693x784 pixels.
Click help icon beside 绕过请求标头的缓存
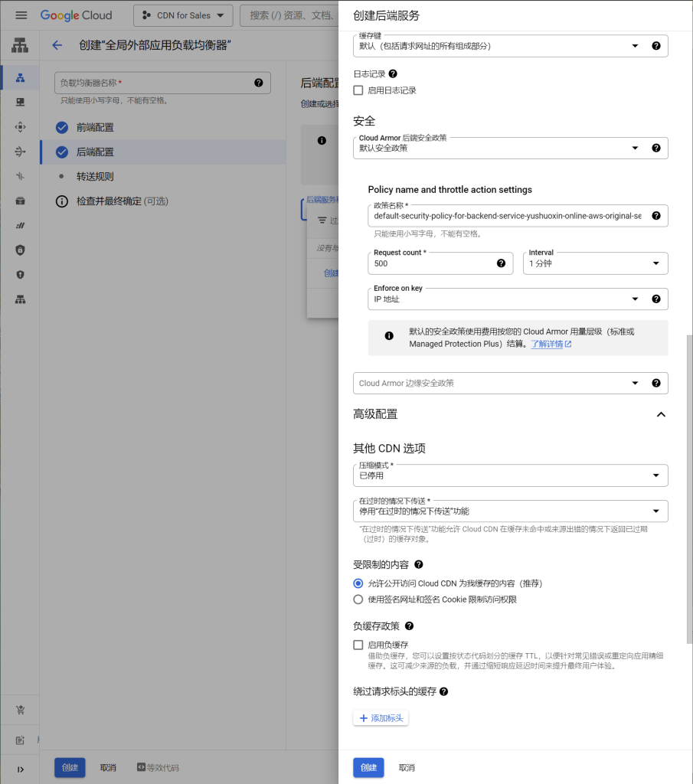point(443,691)
